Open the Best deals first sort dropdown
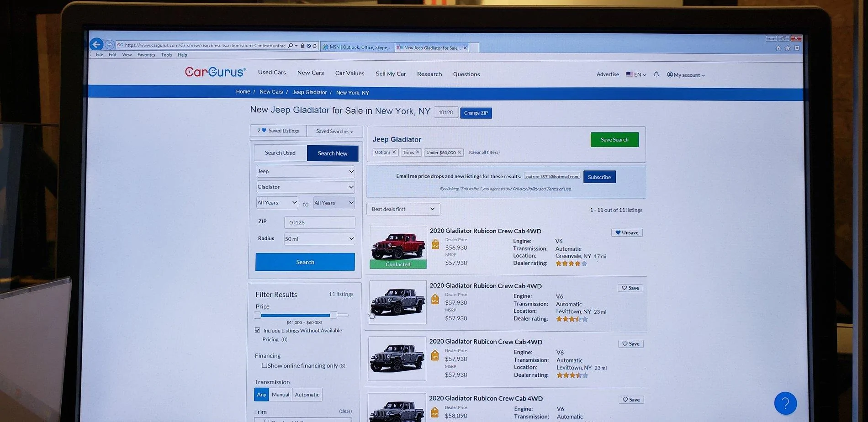 (x=403, y=209)
